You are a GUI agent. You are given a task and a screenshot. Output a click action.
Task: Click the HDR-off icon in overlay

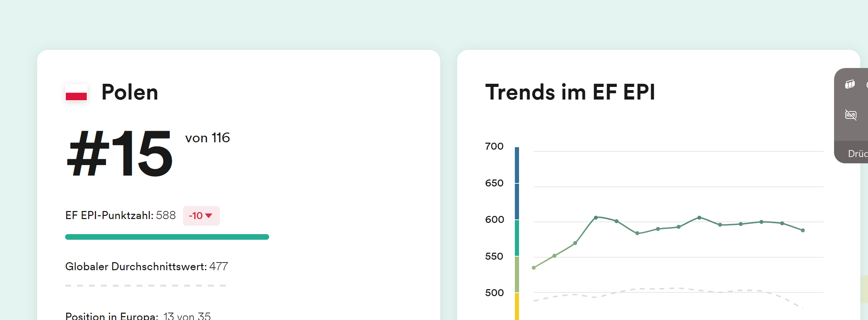pos(850,115)
